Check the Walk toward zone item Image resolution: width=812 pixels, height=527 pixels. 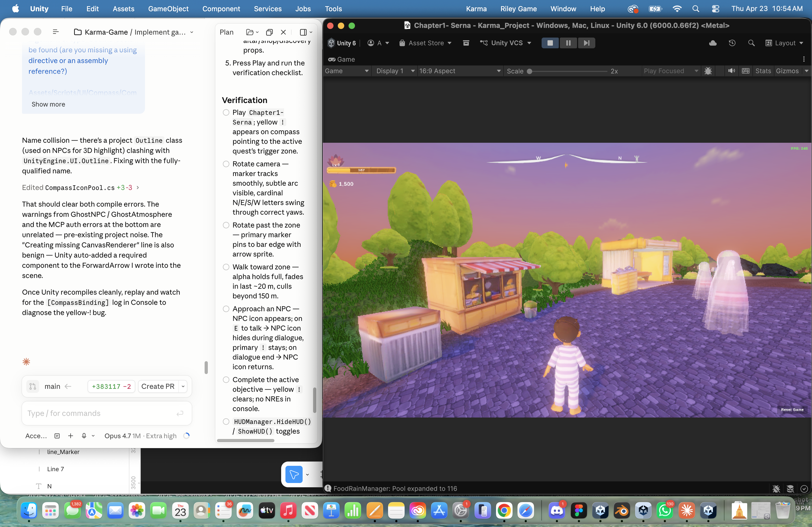tap(226, 267)
